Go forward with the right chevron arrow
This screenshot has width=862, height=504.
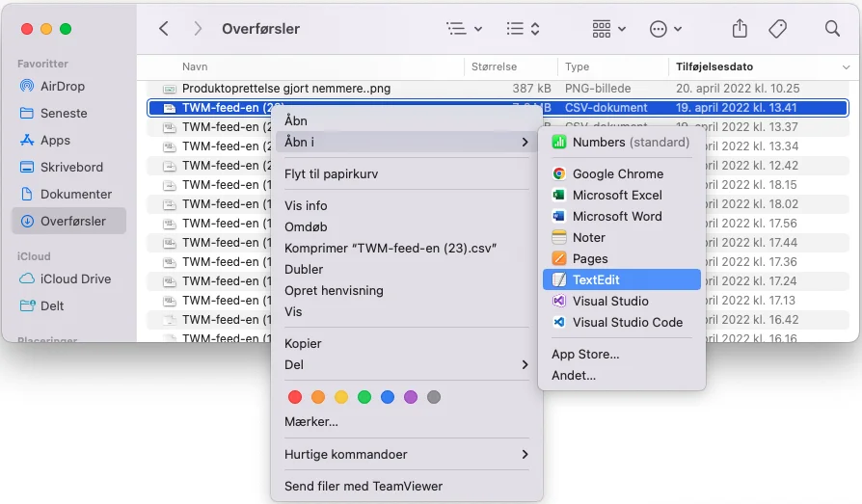click(x=198, y=29)
